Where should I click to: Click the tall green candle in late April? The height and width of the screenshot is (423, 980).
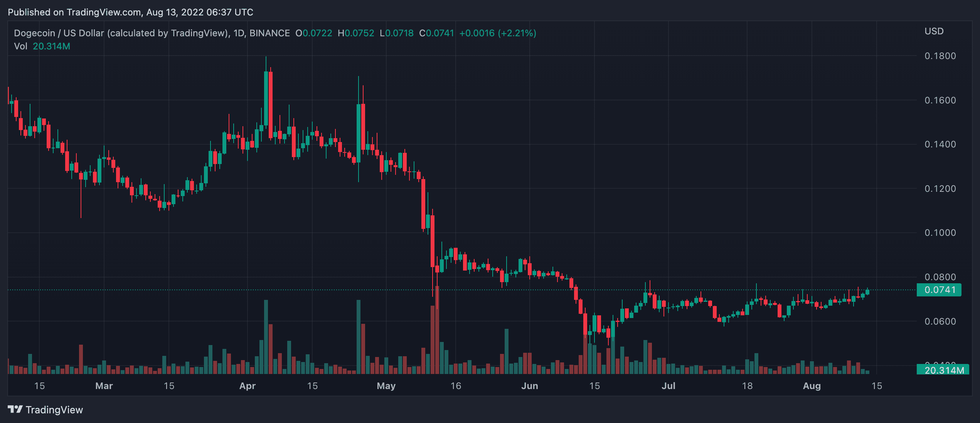tap(359, 133)
